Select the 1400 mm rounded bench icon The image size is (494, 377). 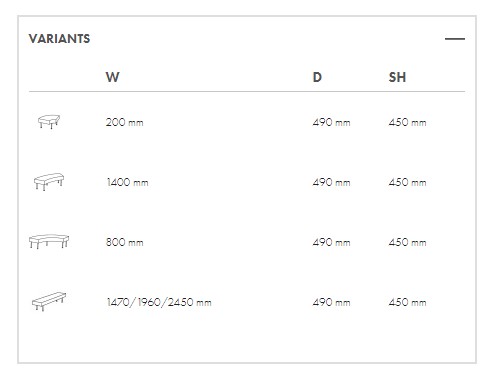pyautogui.click(x=49, y=182)
